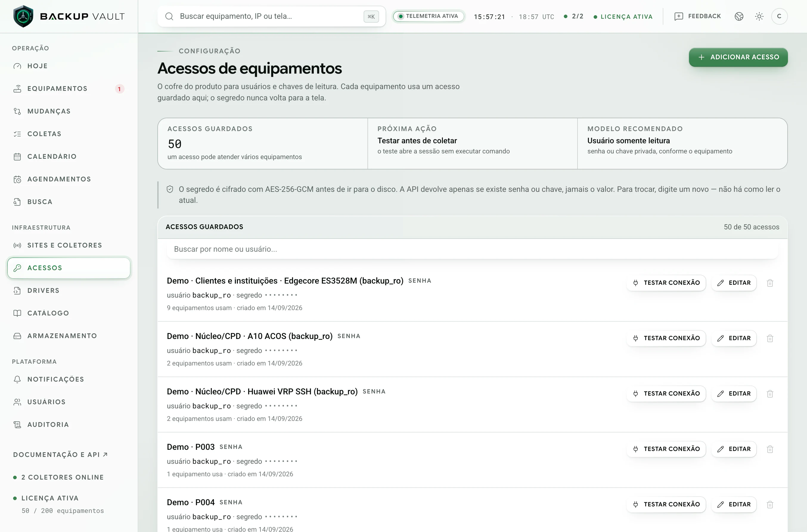Open Coletas from the sidebar
The width and height of the screenshot is (807, 532).
(x=69, y=134)
